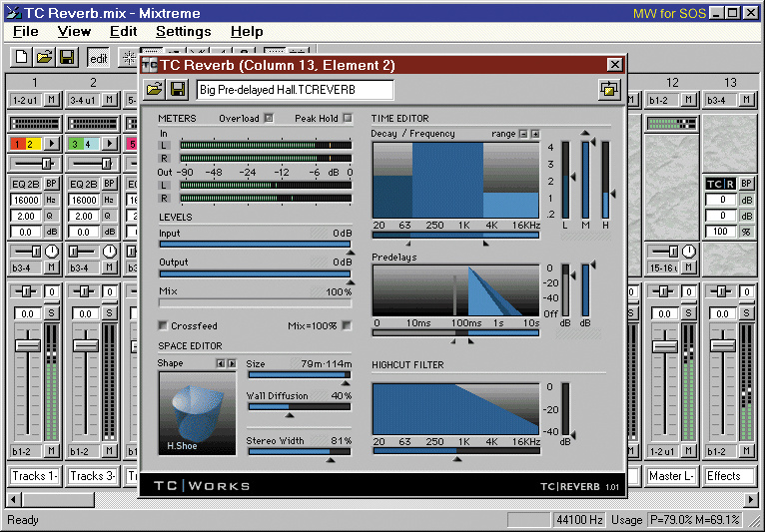Image resolution: width=765 pixels, height=532 pixels.
Task: Open a preset file in TC Reverb
Action: point(155,90)
